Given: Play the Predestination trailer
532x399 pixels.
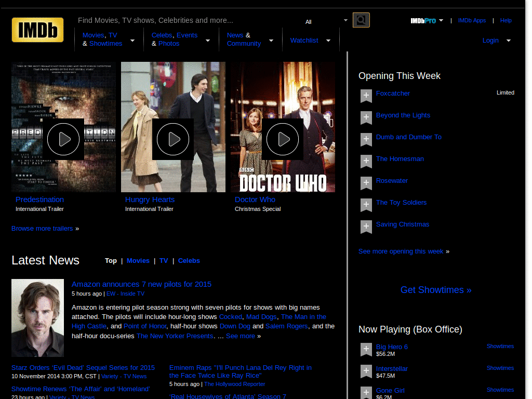Looking at the screenshot, I should (x=63, y=139).
